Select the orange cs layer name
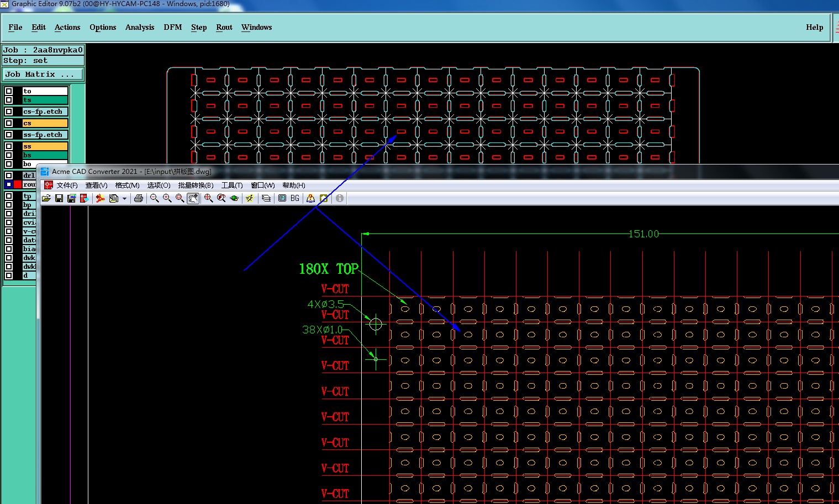This screenshot has height=504, width=839. click(x=45, y=123)
